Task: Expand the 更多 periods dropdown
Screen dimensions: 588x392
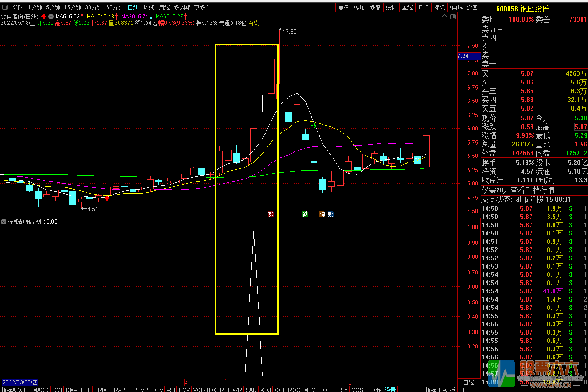Action: pyautogui.click(x=202, y=7)
